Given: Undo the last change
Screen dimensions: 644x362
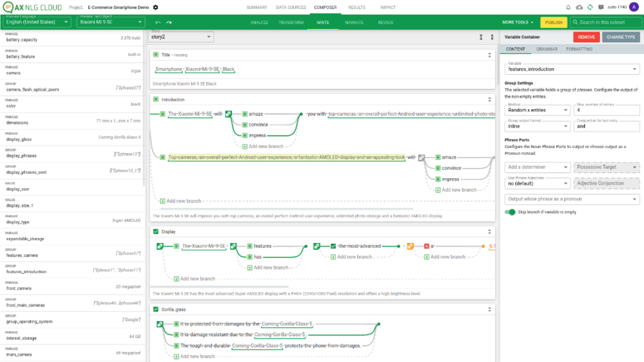Looking at the screenshot, I should [x=158, y=22].
